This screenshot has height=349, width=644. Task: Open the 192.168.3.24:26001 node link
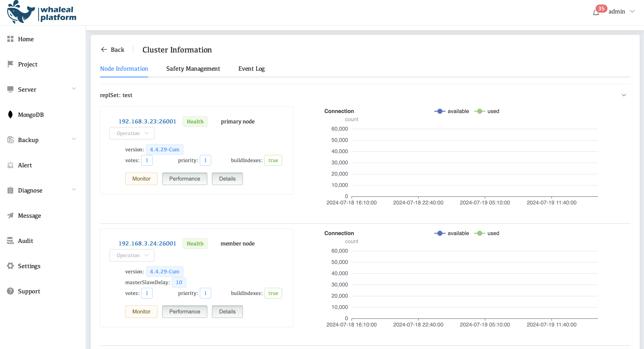[147, 243]
